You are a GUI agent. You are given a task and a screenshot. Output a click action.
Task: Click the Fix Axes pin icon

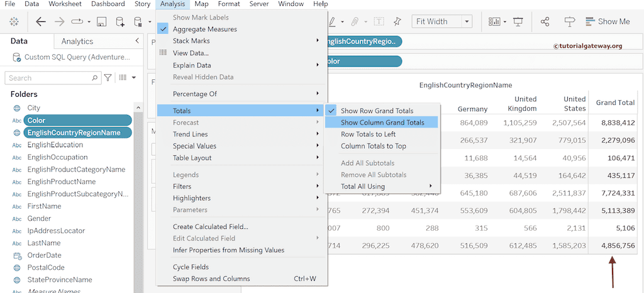click(397, 22)
